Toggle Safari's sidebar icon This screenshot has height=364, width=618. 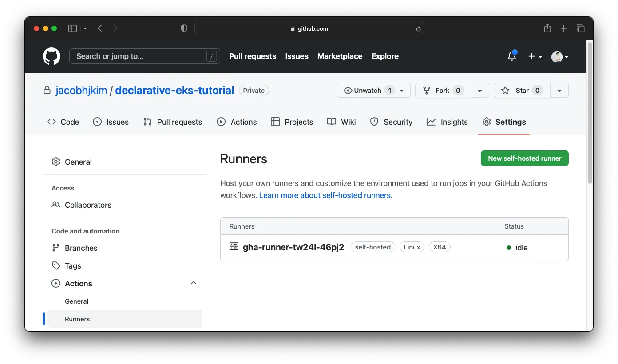click(72, 28)
